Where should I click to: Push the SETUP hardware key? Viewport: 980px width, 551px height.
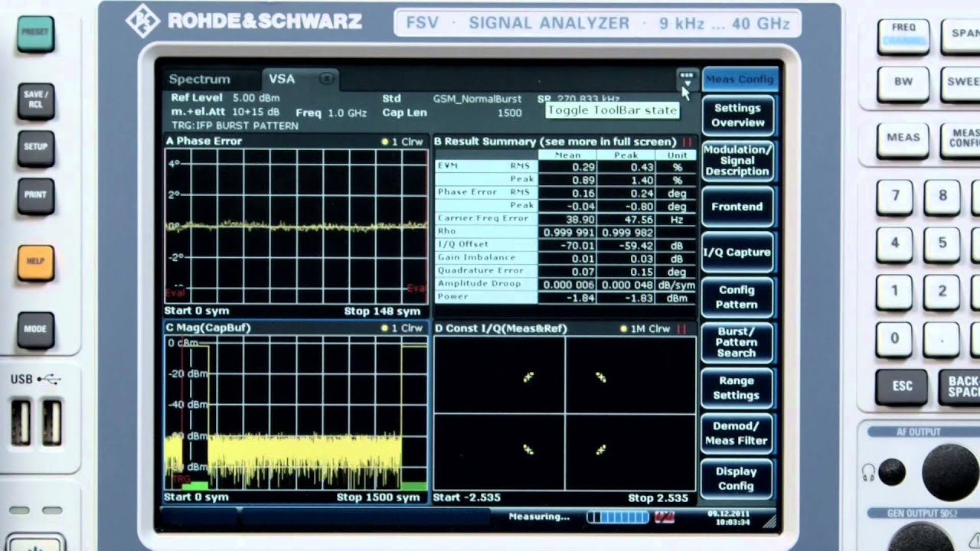[35, 147]
